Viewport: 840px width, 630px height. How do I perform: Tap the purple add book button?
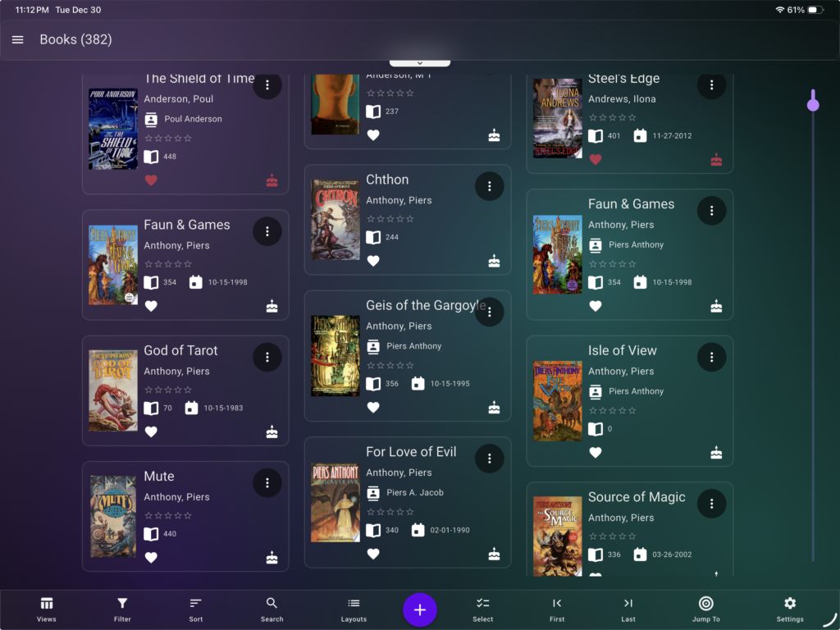[x=419, y=609]
